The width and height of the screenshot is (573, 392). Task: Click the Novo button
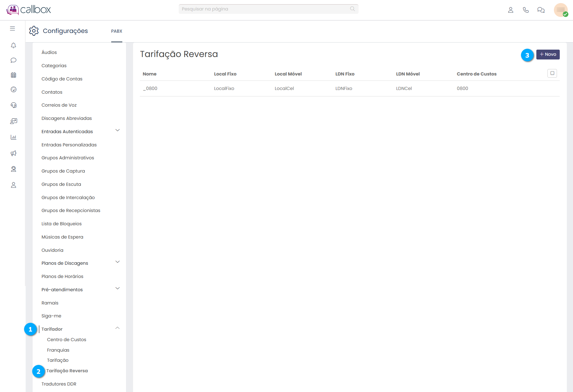[548, 55]
